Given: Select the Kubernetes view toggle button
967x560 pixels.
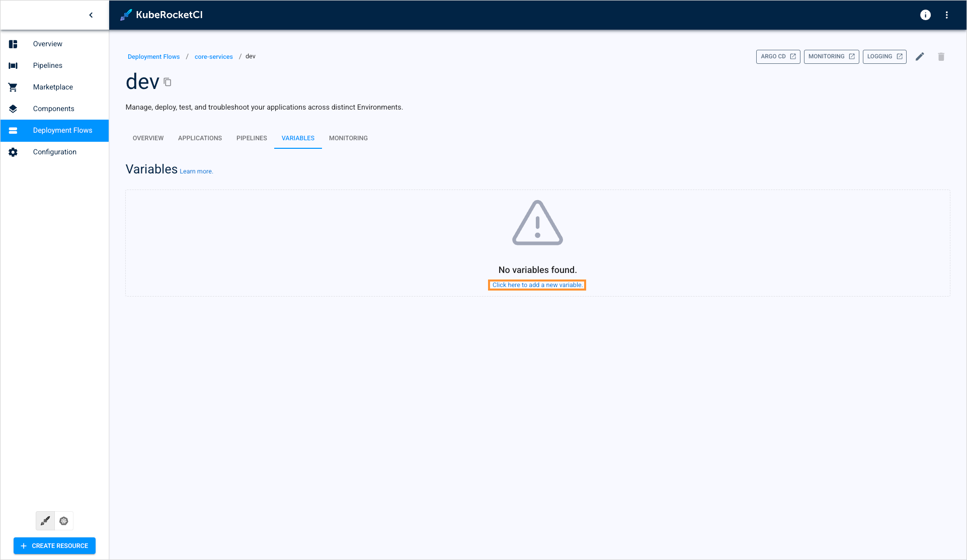Looking at the screenshot, I should (x=64, y=521).
